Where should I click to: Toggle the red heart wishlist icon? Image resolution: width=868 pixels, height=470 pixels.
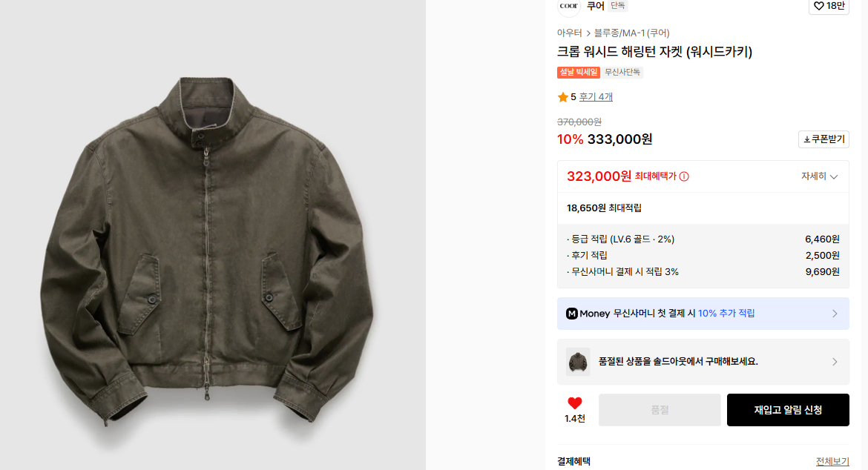pos(575,403)
